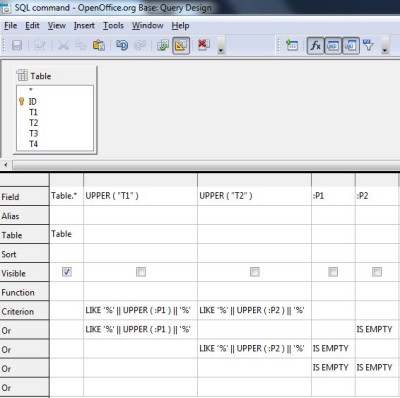Screen dimensions: 400x398
Task: Click the Redo toolbar icon
Action: tap(140, 45)
